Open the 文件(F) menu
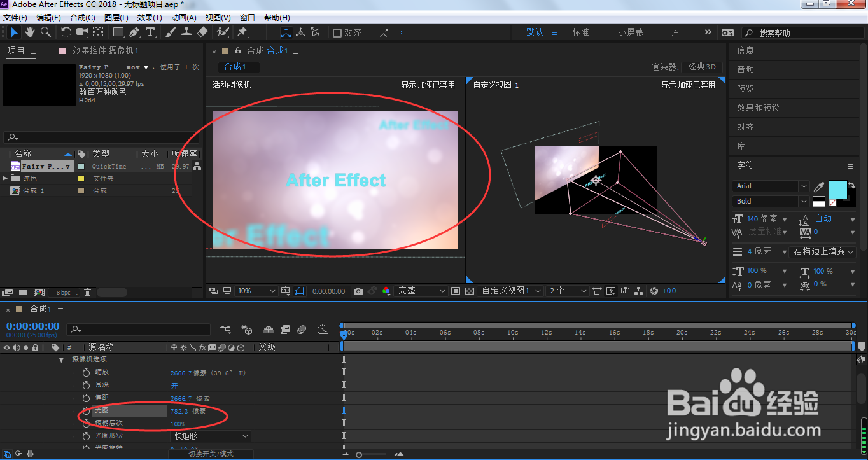The height and width of the screenshot is (460, 868). tap(15, 18)
